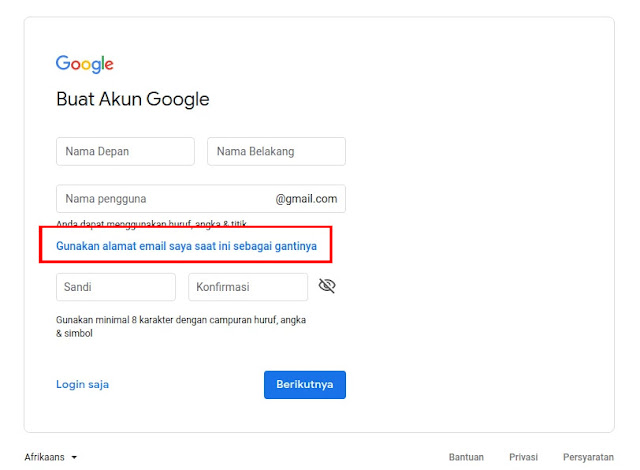Screen dimensions: 640x470
Task: Select the Nama pengguna username field
Action: click(x=165, y=198)
